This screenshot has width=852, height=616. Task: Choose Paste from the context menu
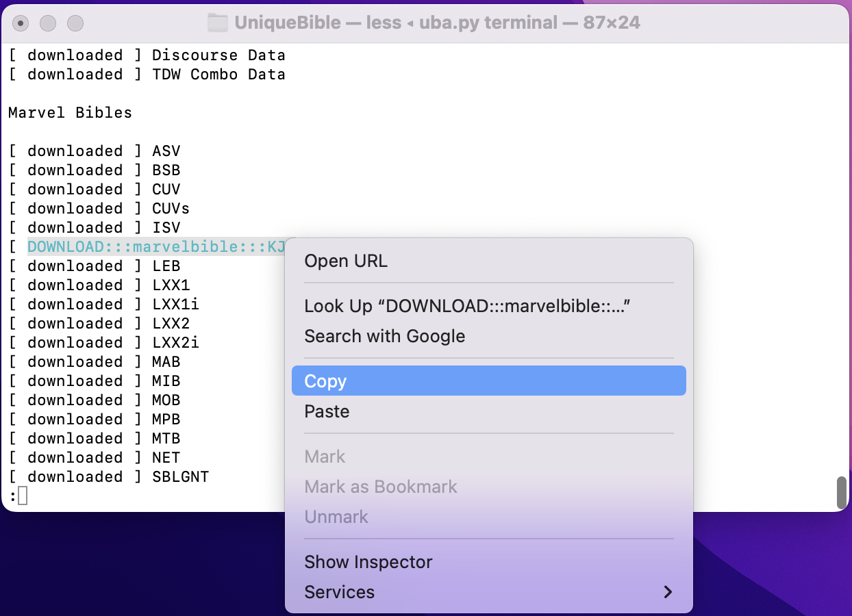[x=488, y=411]
